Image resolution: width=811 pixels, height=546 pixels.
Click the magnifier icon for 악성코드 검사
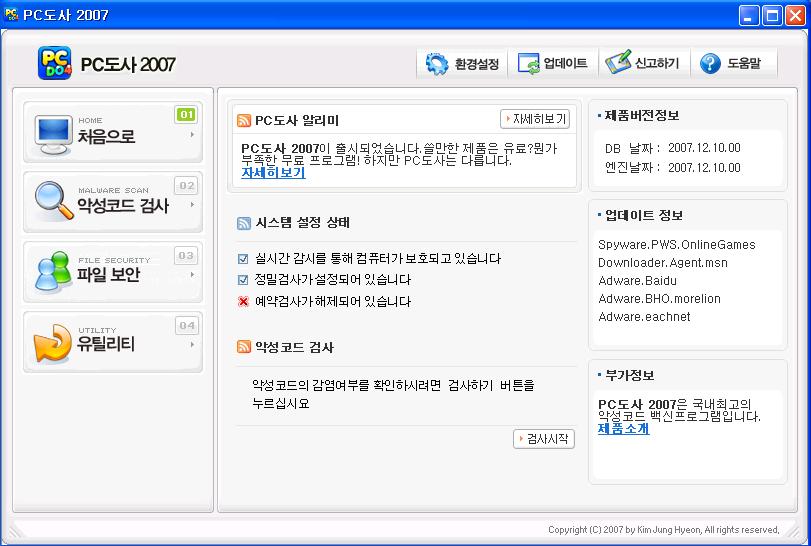tap(54, 201)
